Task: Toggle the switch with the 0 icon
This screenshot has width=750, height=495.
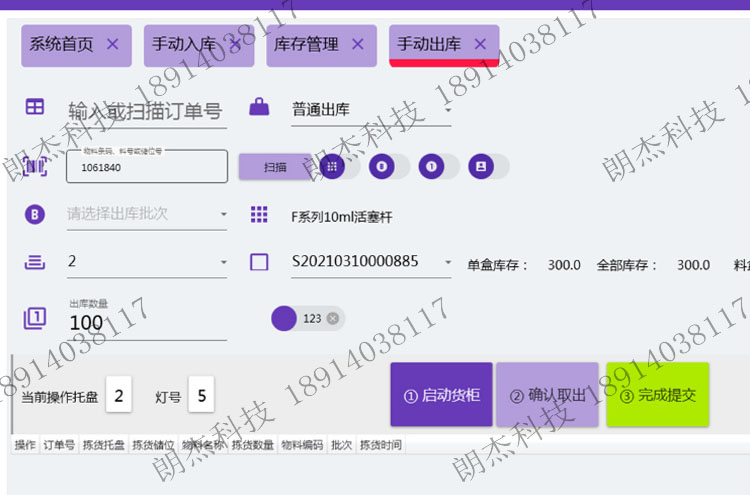Action: point(389,166)
